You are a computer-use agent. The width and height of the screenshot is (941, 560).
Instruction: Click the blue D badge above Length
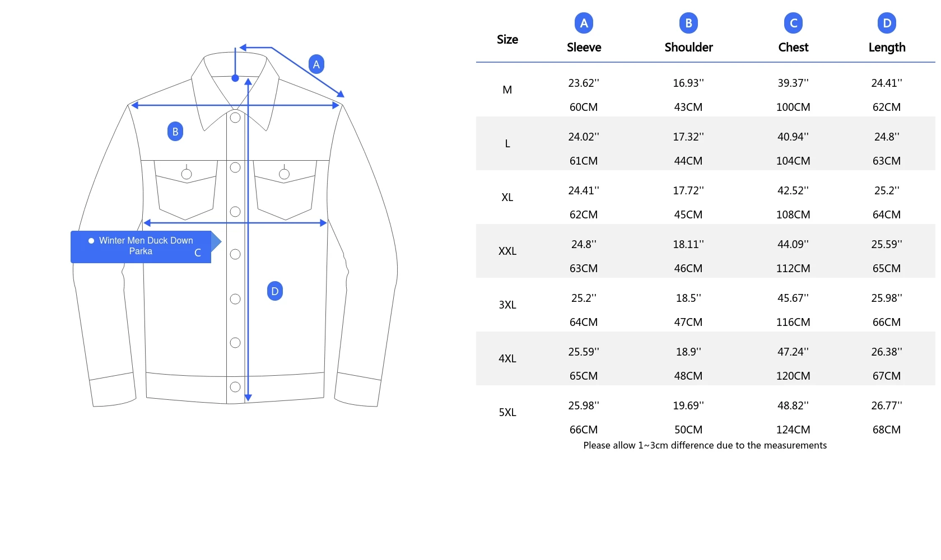pyautogui.click(x=887, y=23)
